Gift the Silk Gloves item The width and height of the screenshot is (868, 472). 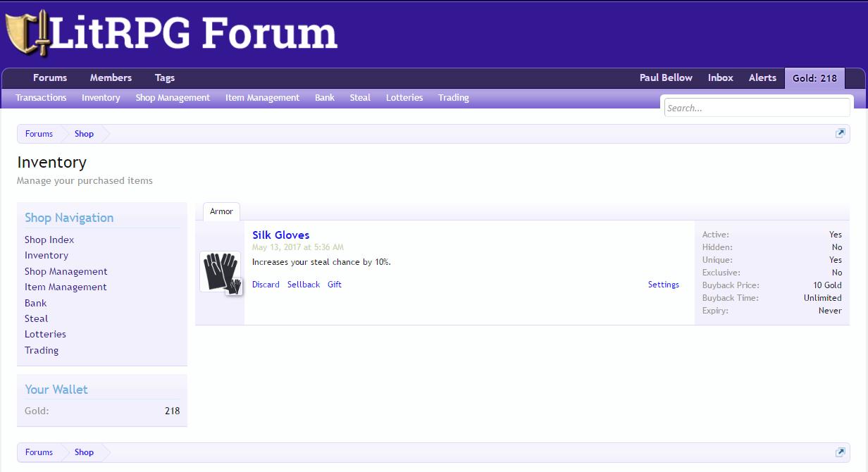pyautogui.click(x=335, y=285)
